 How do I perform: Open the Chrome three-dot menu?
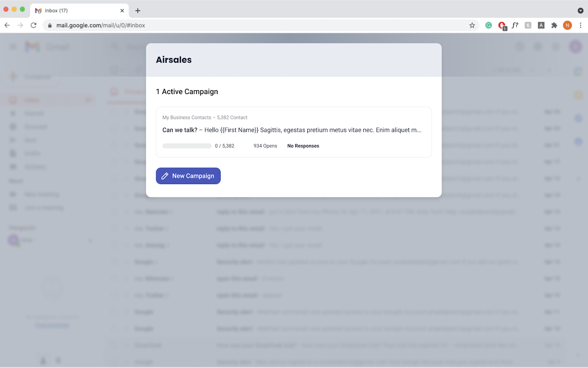coord(581,25)
